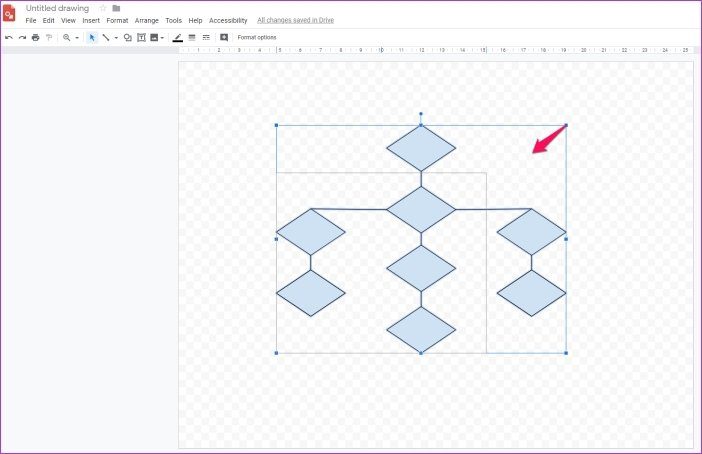Choose the Select arrow cursor tool
Viewport: 702px width, 454px height.
click(92, 38)
